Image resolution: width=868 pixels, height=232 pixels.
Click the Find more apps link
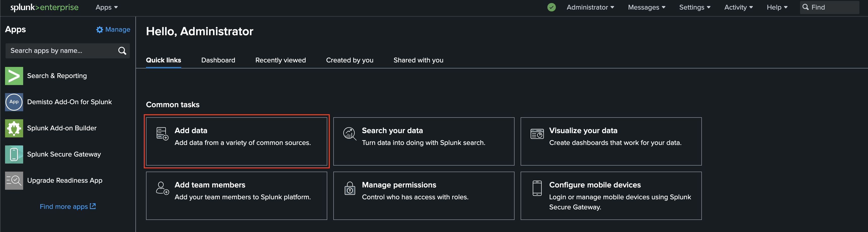pyautogui.click(x=67, y=206)
